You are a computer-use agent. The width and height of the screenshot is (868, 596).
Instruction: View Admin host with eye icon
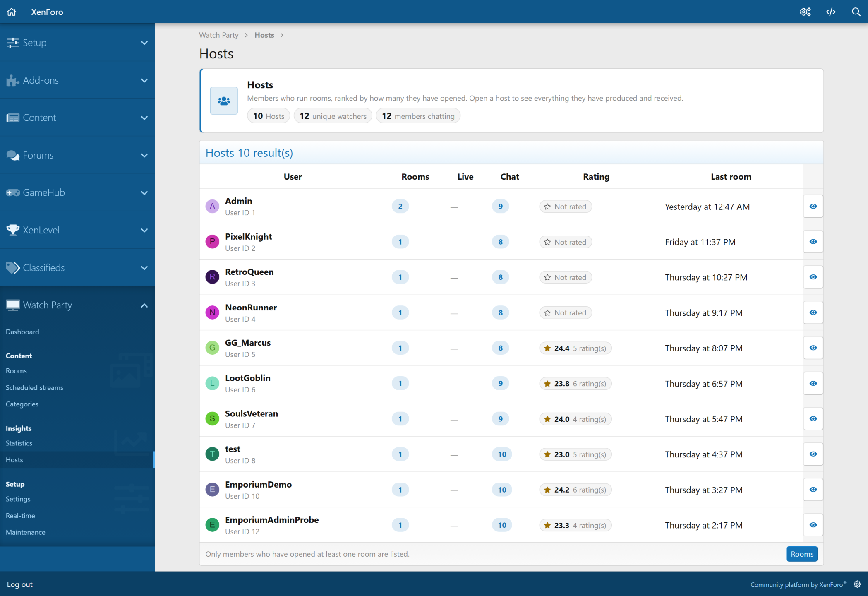[813, 206]
